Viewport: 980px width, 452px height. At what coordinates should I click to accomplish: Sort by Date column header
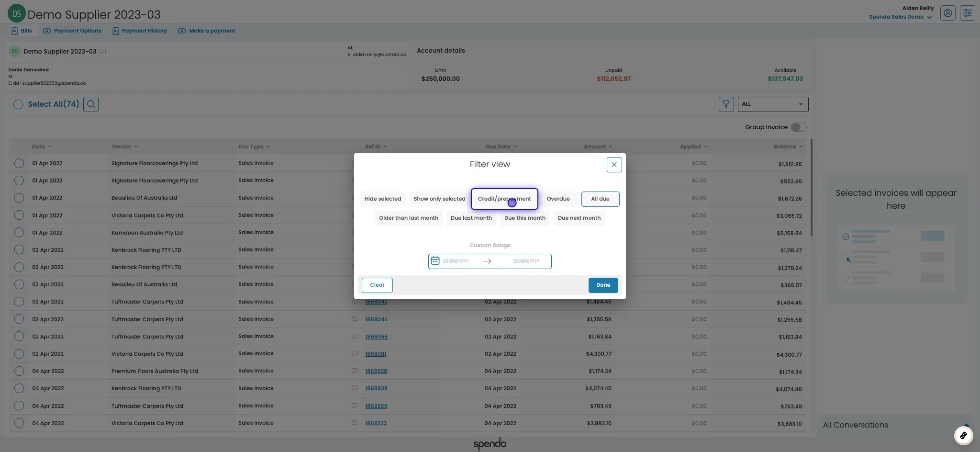click(x=41, y=147)
